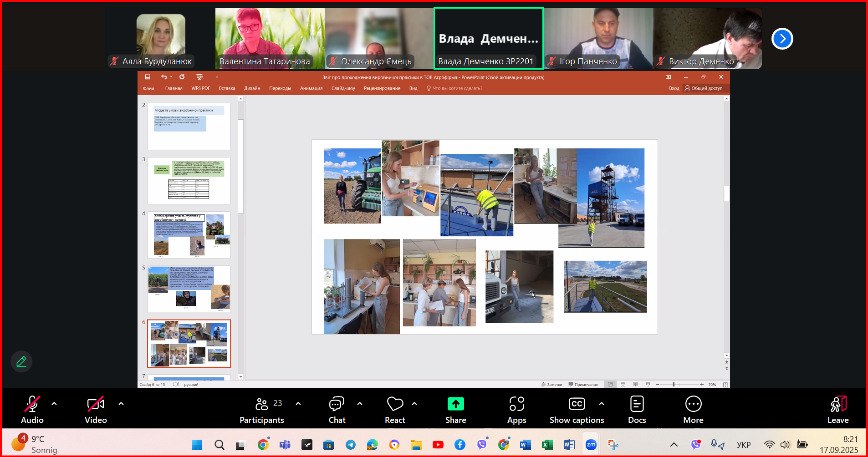Image resolution: width=868 pixels, height=457 pixels.
Task: Show next participants with the blue arrow
Action: (782, 39)
